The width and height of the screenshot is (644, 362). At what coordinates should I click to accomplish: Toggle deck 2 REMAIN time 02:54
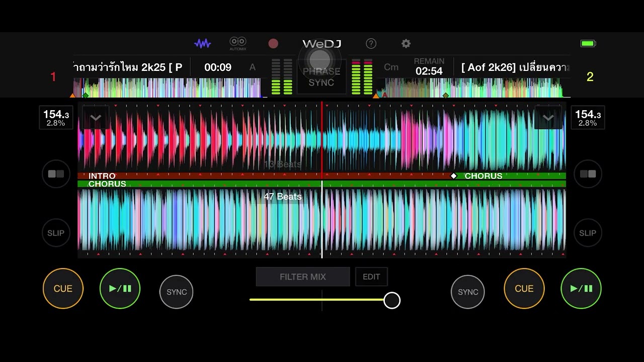[429, 67]
